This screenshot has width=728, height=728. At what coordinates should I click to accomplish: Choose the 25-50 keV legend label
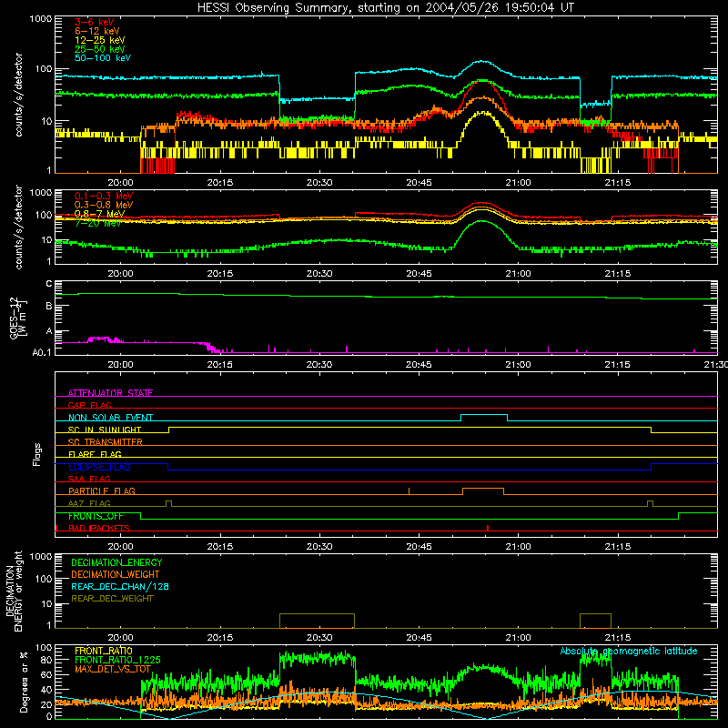pos(100,49)
